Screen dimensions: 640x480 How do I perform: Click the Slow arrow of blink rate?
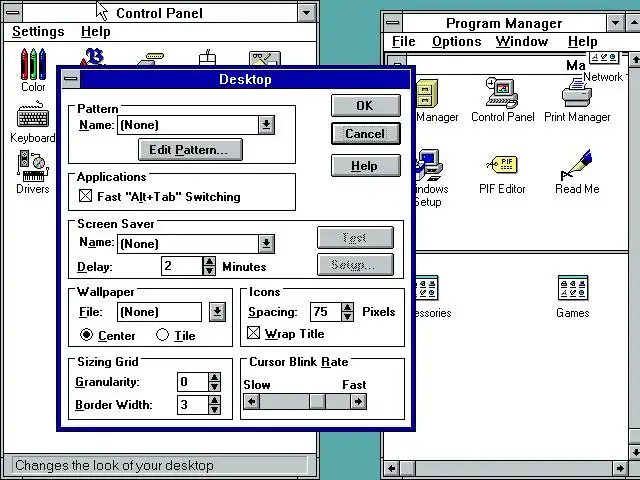pos(251,402)
